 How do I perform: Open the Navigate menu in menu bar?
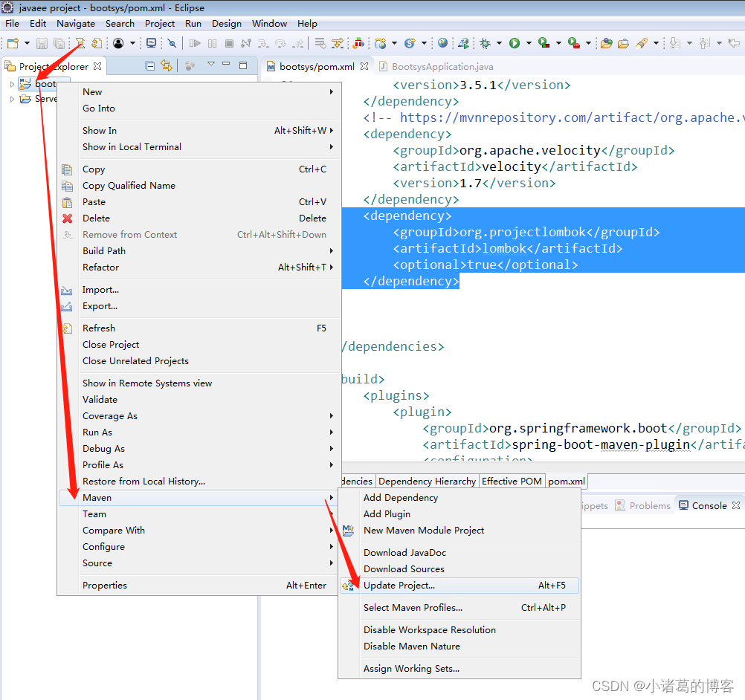[x=76, y=23]
